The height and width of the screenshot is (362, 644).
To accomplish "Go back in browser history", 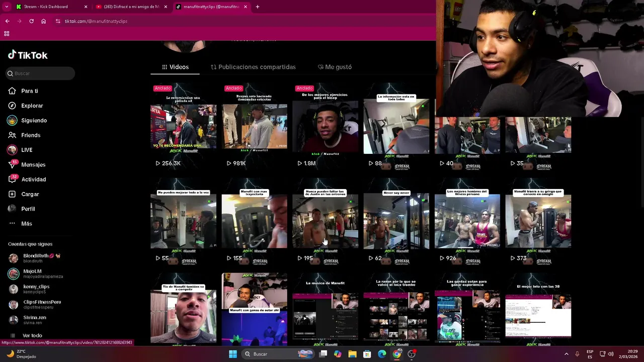I will point(7,21).
